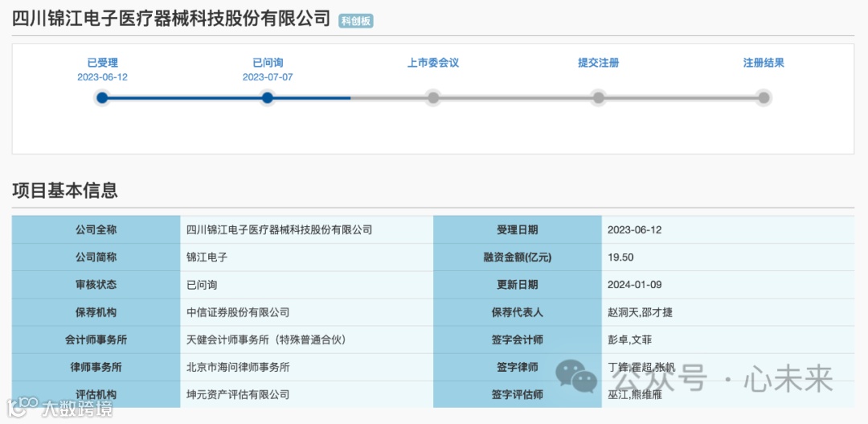The width and height of the screenshot is (868, 424).
Task: Select the 注册结果 timeline dot
Action: [764, 98]
